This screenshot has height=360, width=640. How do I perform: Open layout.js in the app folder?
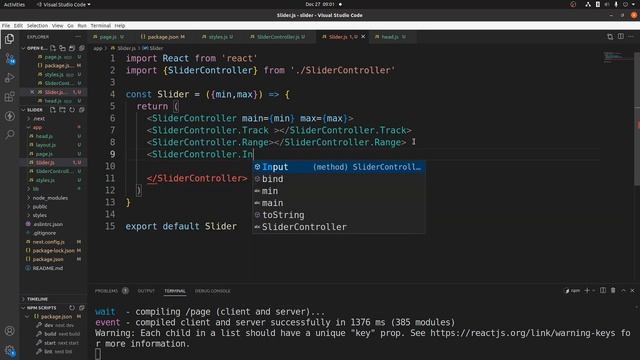point(45,145)
